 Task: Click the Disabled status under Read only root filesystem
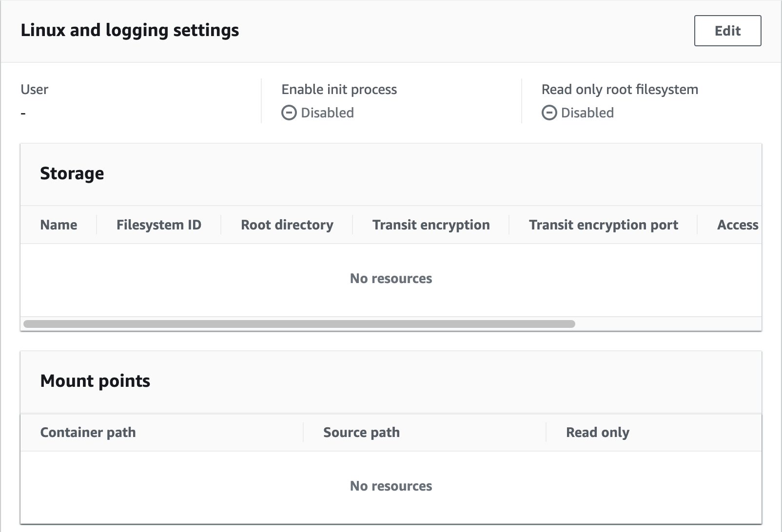(x=587, y=113)
